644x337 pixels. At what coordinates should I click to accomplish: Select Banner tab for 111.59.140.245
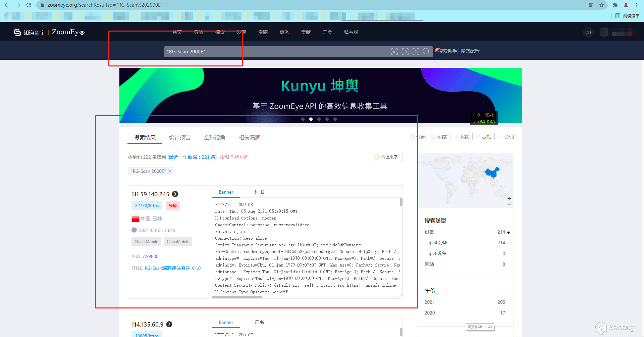pos(226,192)
